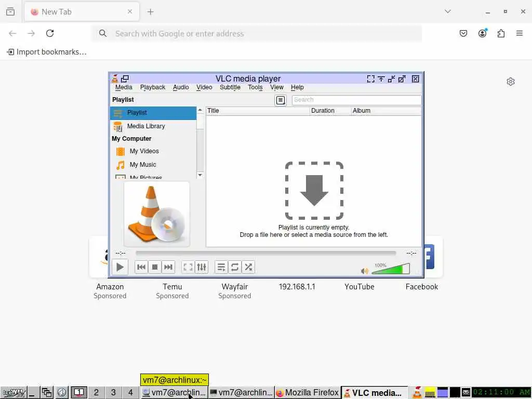Select Playlist in VLC sidebar
The height and width of the screenshot is (399, 532).
coord(153,113)
